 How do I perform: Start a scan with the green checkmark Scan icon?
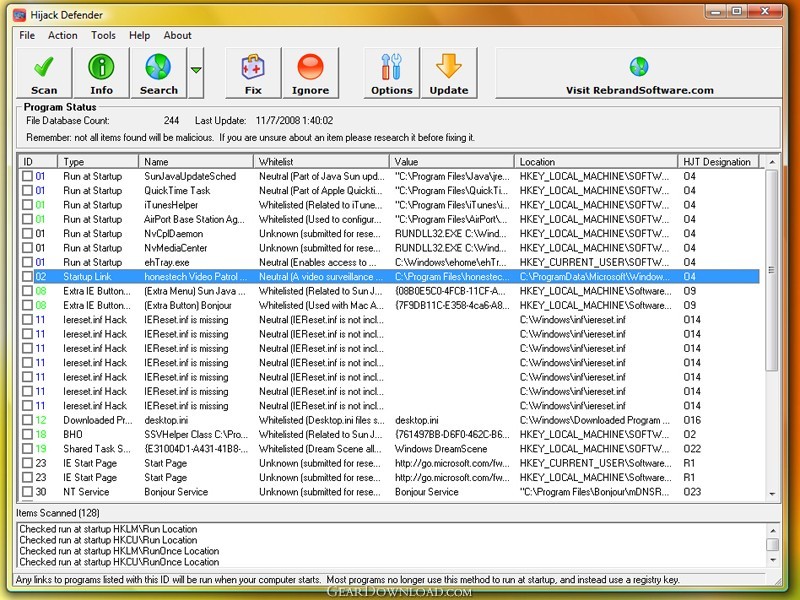(x=44, y=73)
